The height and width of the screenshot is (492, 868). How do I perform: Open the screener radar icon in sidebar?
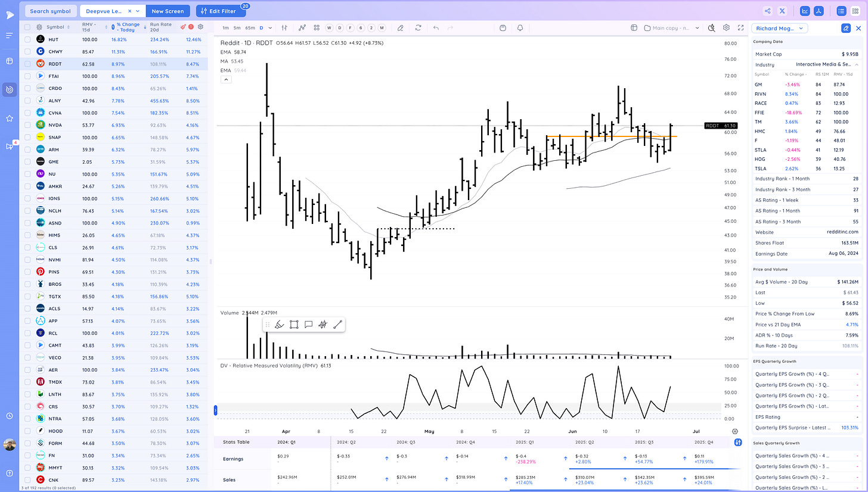click(x=10, y=90)
